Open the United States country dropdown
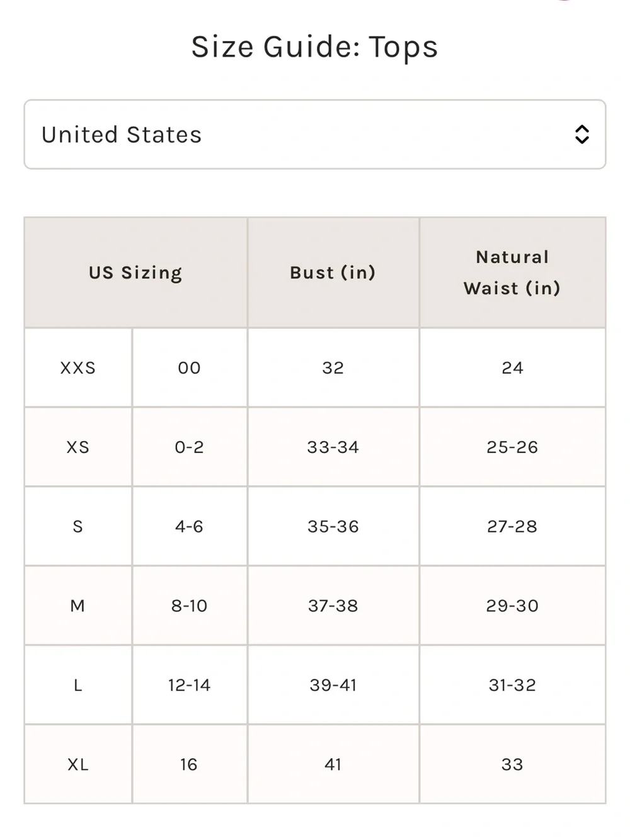Image resolution: width=630 pixels, height=840 pixels. coord(315,134)
